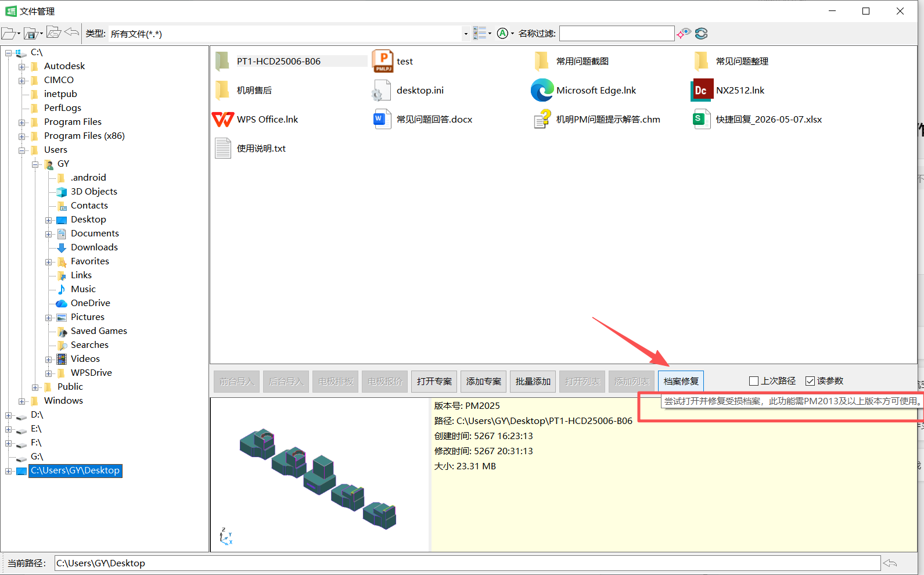Open the file type dropdown 所有文件(*.*)
924x575 pixels.
click(465, 34)
